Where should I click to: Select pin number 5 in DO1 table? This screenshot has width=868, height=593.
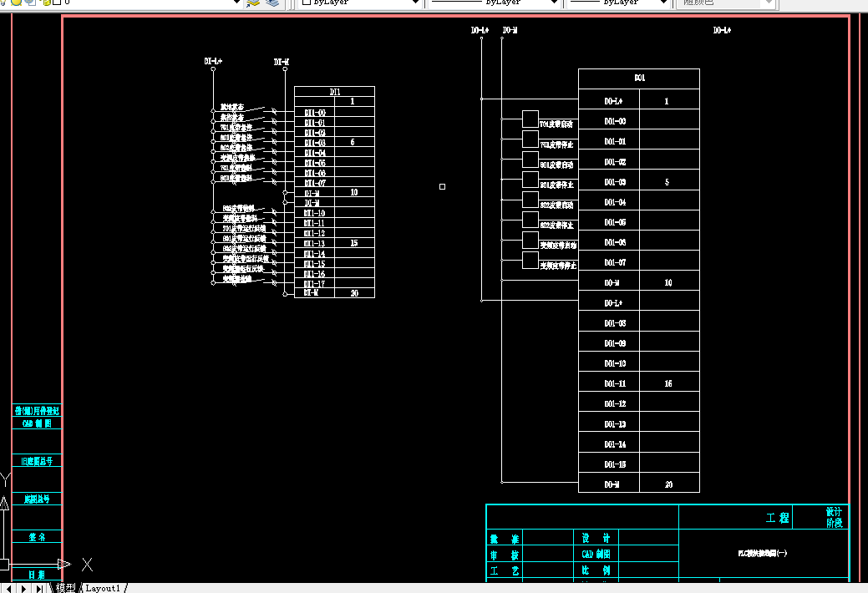[x=667, y=182]
